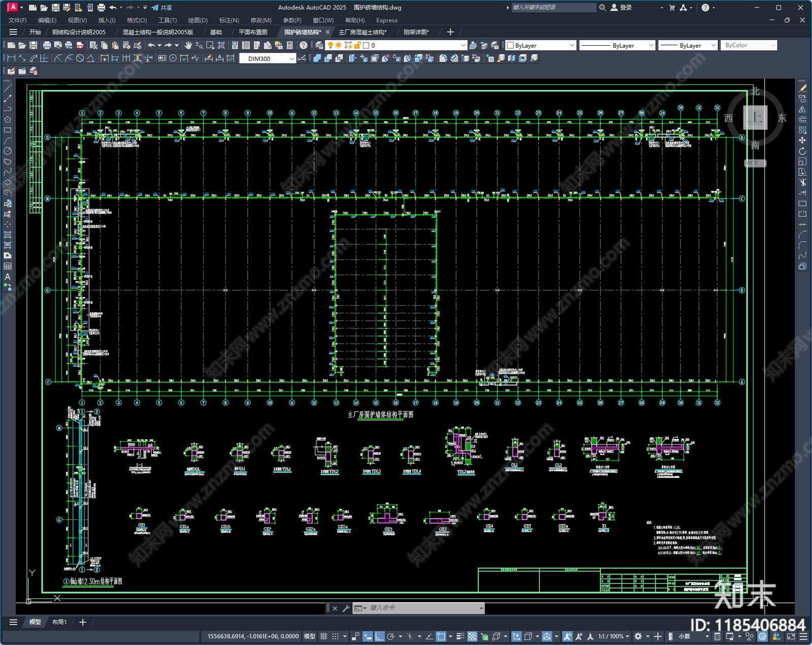Select the Table tool in Draw toolbar
This screenshot has height=645, width=812.
coord(8,266)
